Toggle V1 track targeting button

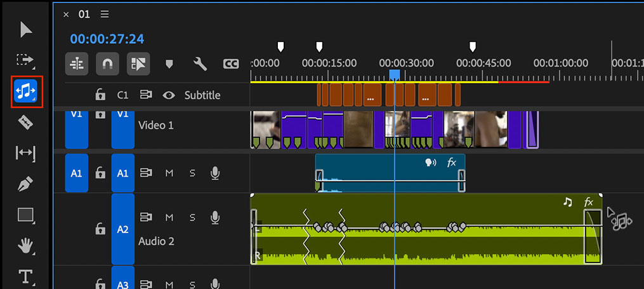[123, 130]
